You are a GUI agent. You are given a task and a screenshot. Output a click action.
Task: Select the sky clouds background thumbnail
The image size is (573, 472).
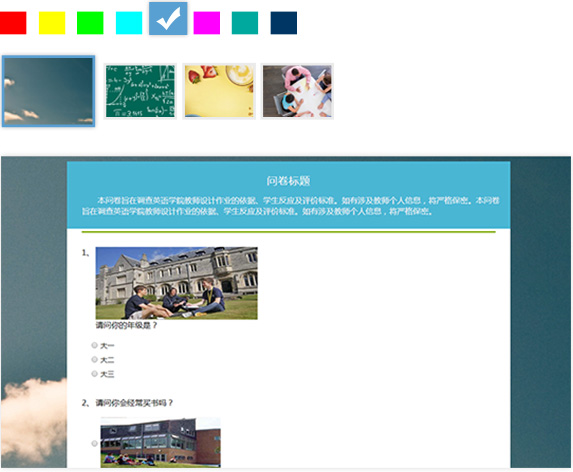(49, 91)
